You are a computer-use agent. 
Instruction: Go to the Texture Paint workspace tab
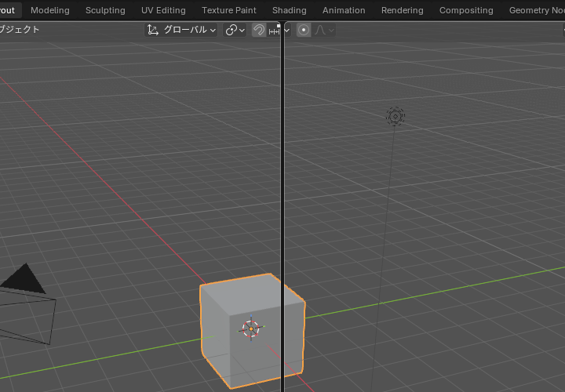pos(229,10)
